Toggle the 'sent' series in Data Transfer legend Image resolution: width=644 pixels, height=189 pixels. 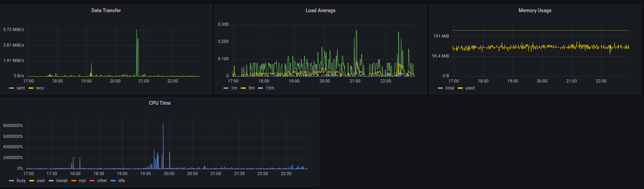[x=21, y=88]
